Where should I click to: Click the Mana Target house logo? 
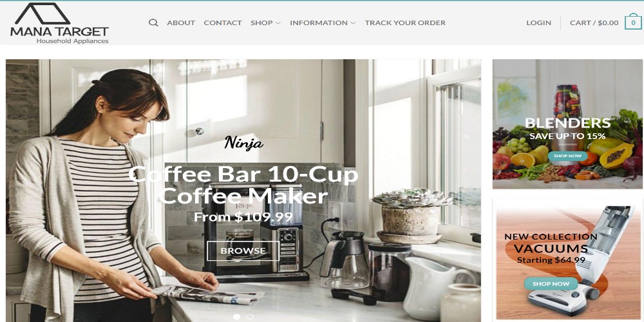(59, 23)
